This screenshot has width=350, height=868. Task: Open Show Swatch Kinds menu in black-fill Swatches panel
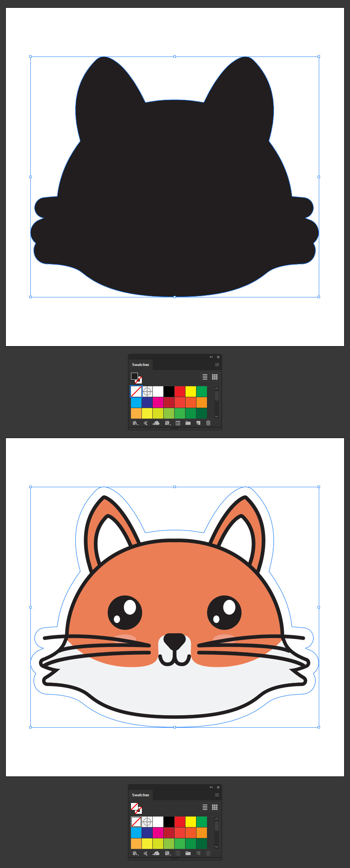pos(168,423)
